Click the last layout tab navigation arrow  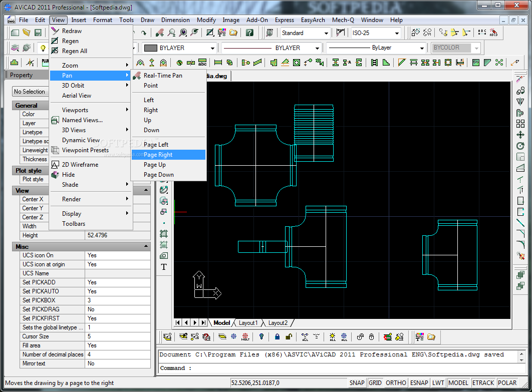tap(203, 322)
